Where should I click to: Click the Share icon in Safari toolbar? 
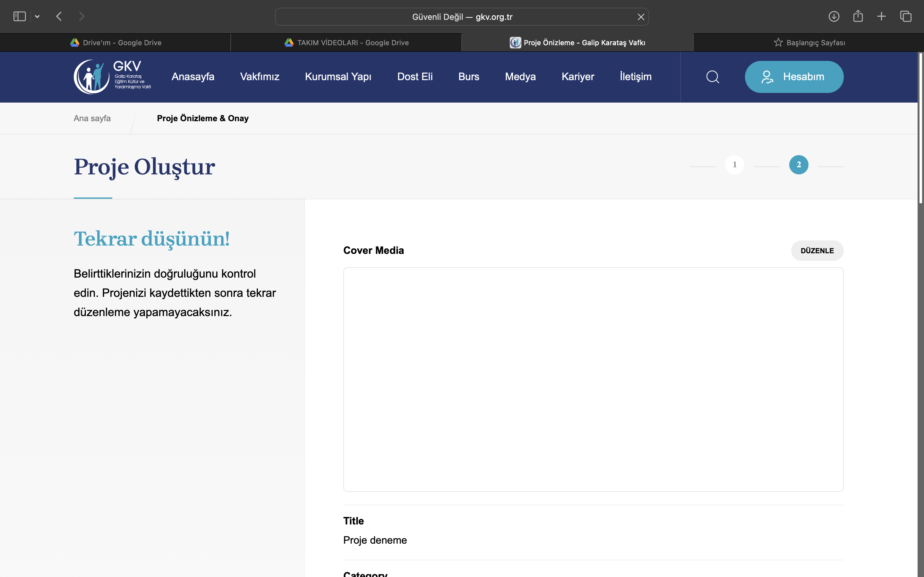coord(858,16)
